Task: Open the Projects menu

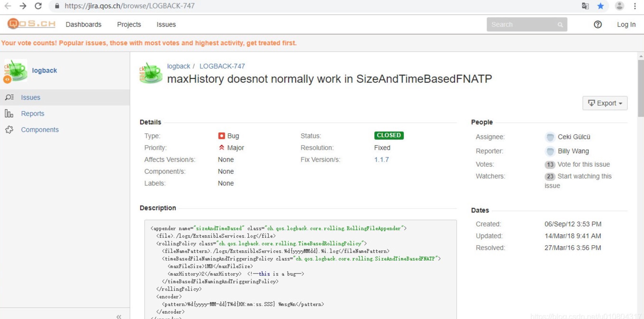Action: [x=129, y=24]
